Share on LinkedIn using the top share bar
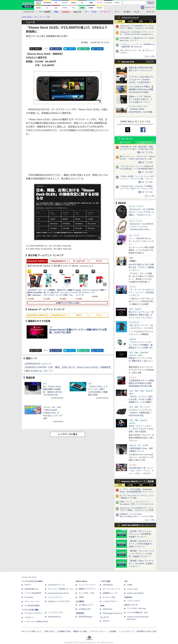This screenshot has height=644, width=178. click(x=97, y=49)
